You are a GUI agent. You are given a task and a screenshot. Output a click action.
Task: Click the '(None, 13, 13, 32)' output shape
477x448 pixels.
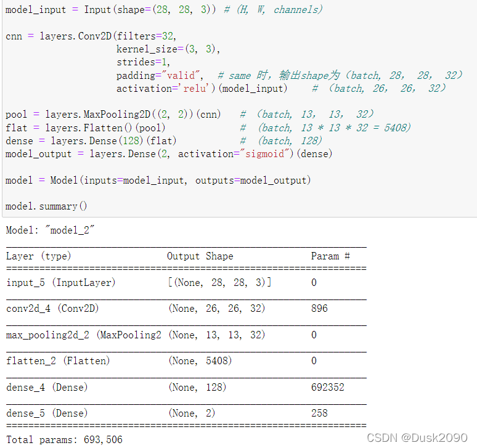[216, 335]
